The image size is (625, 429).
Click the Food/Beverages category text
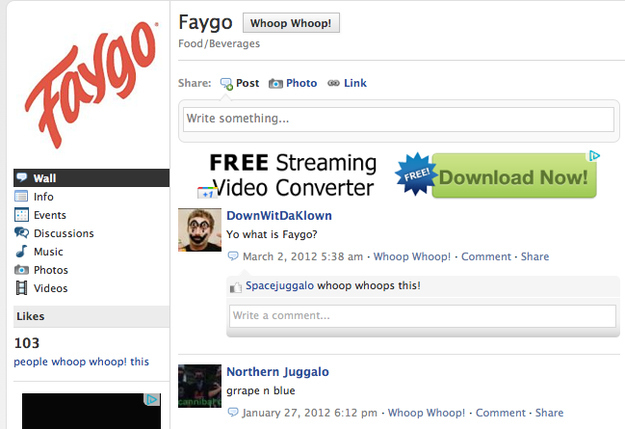pos(219,43)
